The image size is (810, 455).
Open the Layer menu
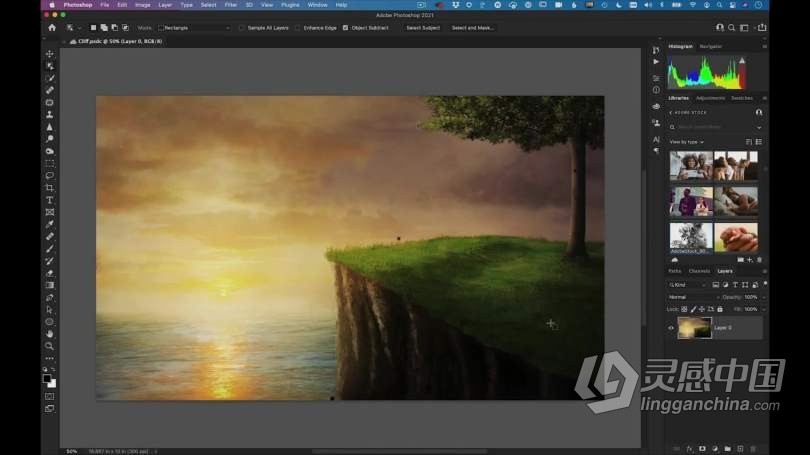pos(165,5)
